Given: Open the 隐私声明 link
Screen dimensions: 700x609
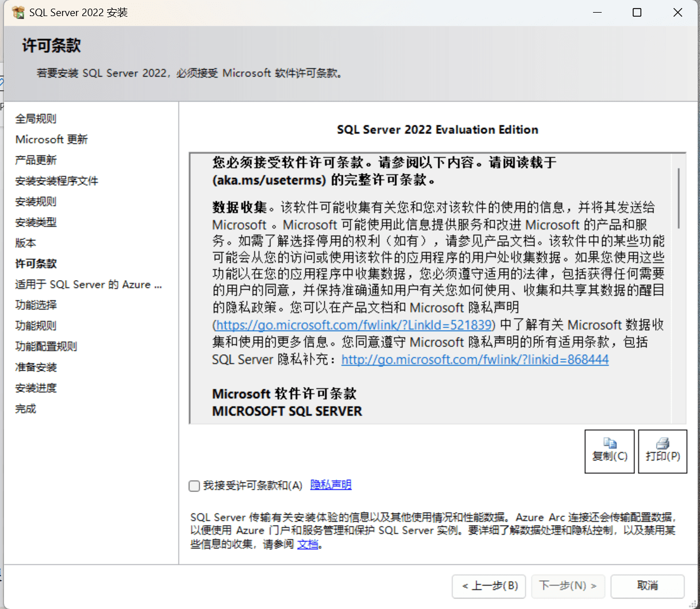Looking at the screenshot, I should click(x=331, y=485).
